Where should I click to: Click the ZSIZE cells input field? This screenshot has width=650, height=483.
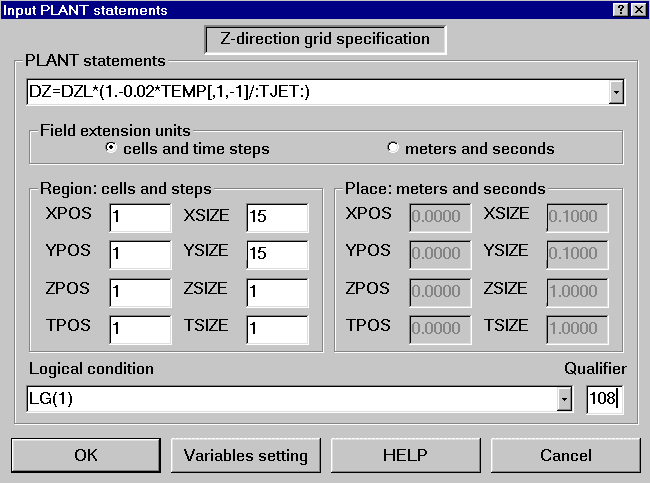click(277, 292)
